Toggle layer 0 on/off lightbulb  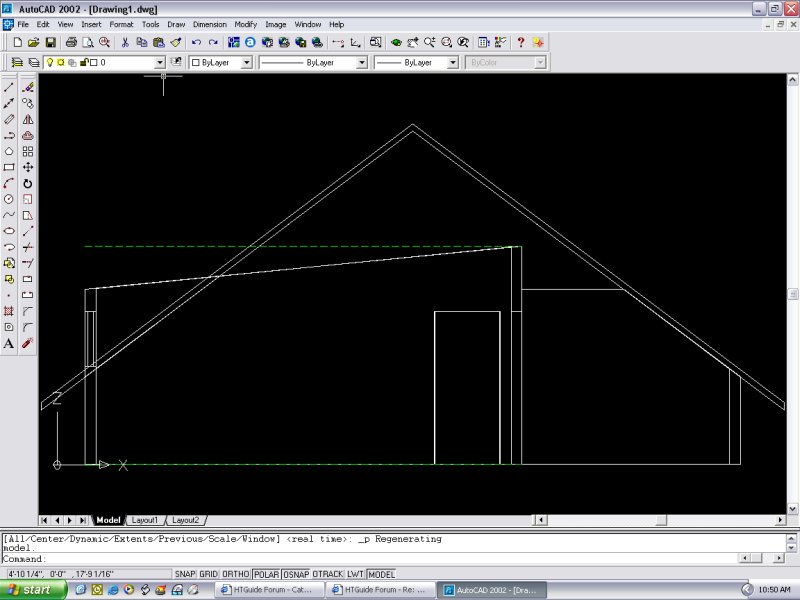tap(50, 62)
